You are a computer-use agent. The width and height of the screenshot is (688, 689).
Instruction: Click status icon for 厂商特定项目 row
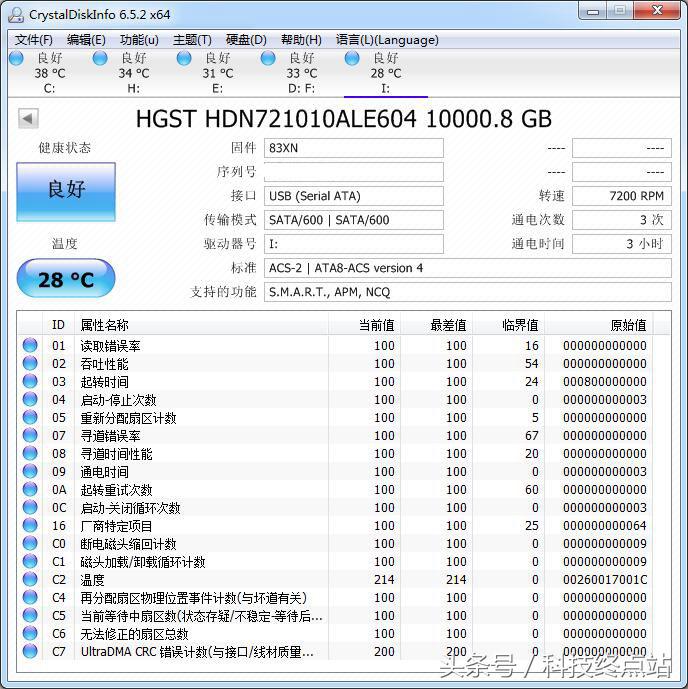point(30,525)
